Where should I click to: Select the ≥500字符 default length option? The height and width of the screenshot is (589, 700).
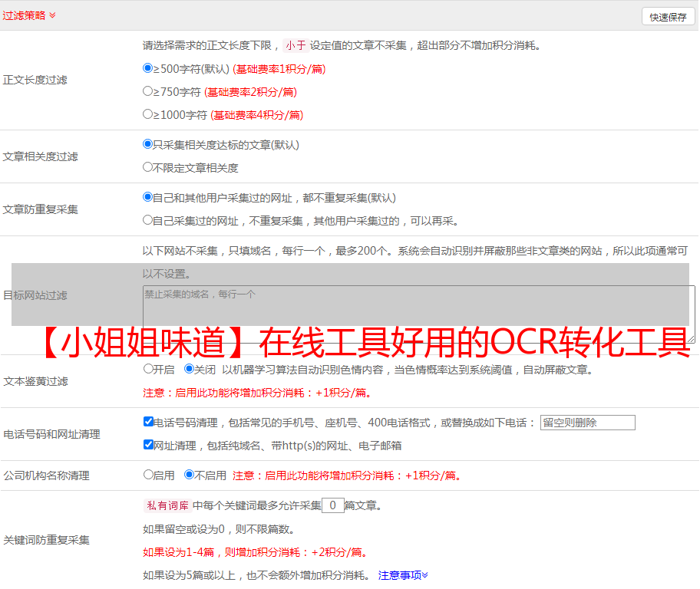(x=148, y=68)
